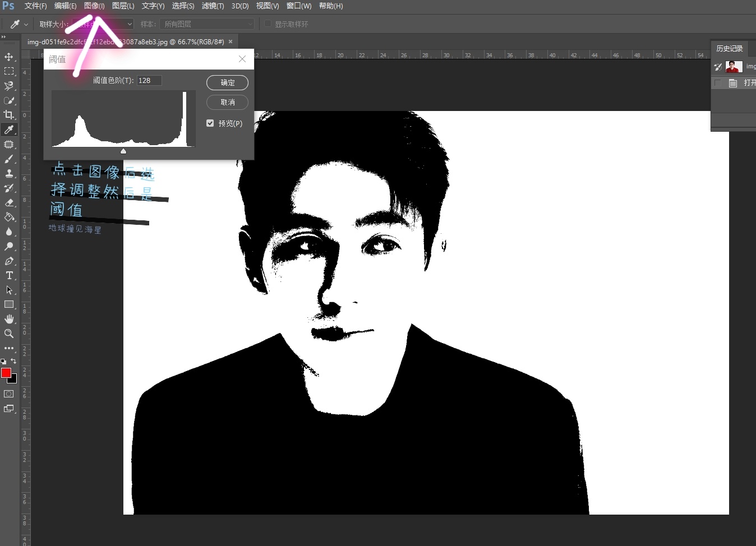Expand the eyedropper tool preset picker

point(26,25)
